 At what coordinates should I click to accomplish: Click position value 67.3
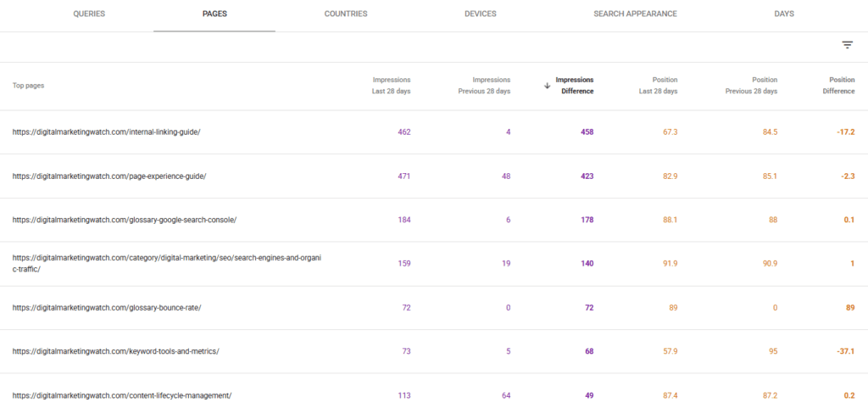(670, 131)
